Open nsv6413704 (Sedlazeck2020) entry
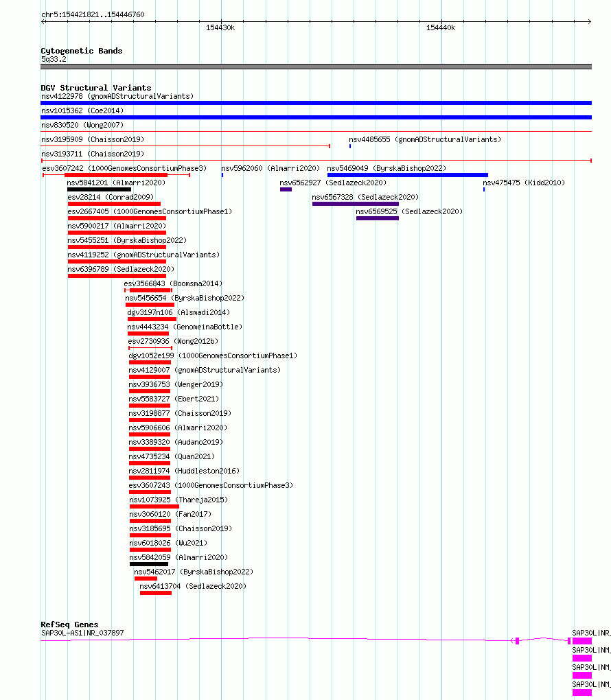Screen dimensions: 611x700 point(193,585)
